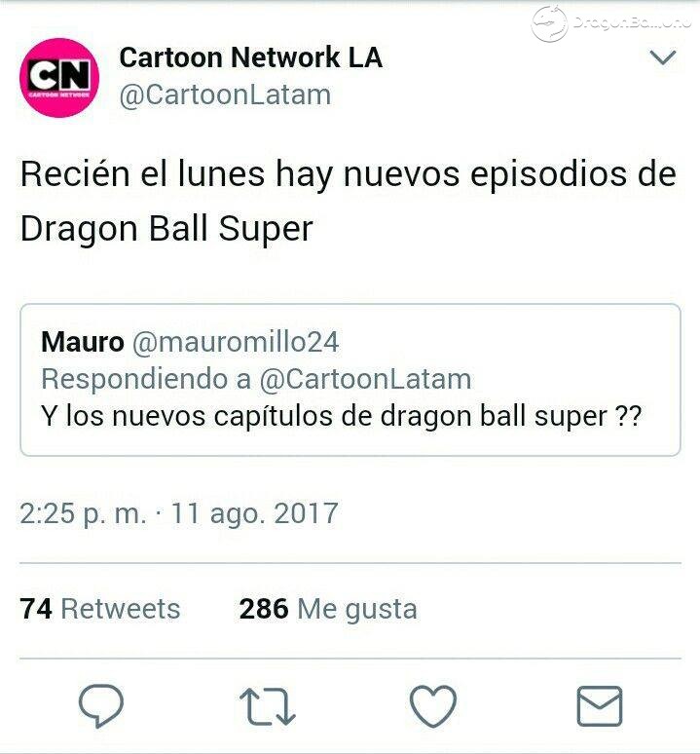The width and height of the screenshot is (700, 754).
Task: Click Mauro's name in quoted tweet
Action: coord(83,342)
